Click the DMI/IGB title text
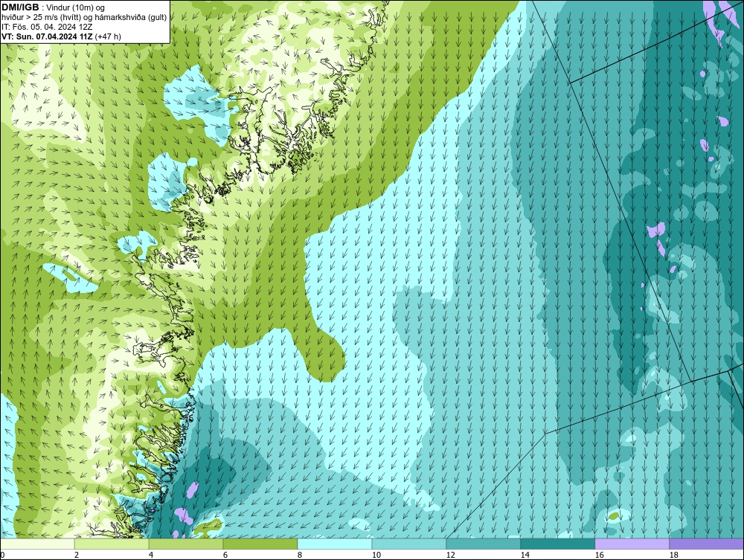The image size is (744, 560). point(20,7)
